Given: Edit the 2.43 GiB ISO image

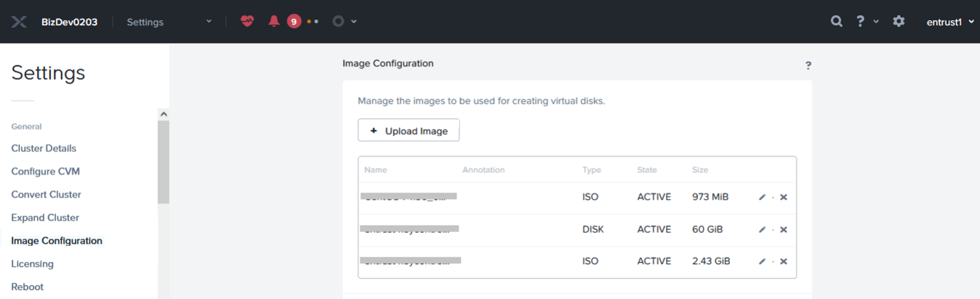Looking at the screenshot, I should [x=762, y=262].
